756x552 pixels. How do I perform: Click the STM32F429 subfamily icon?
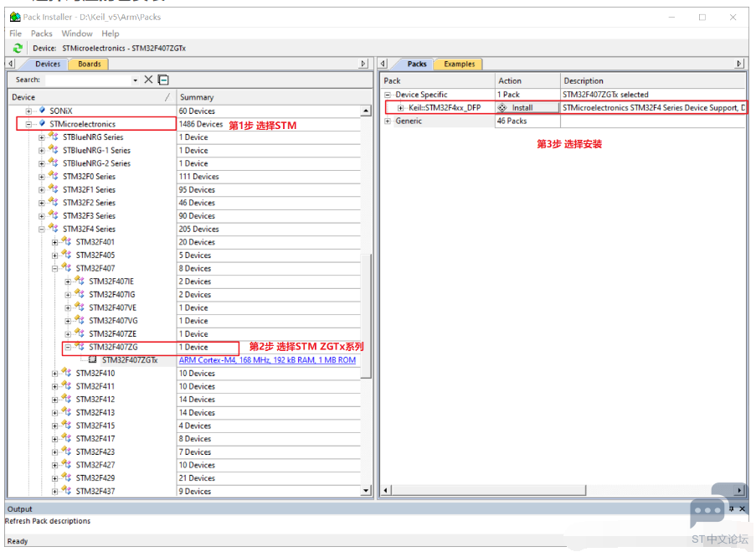pyautogui.click(x=66, y=477)
